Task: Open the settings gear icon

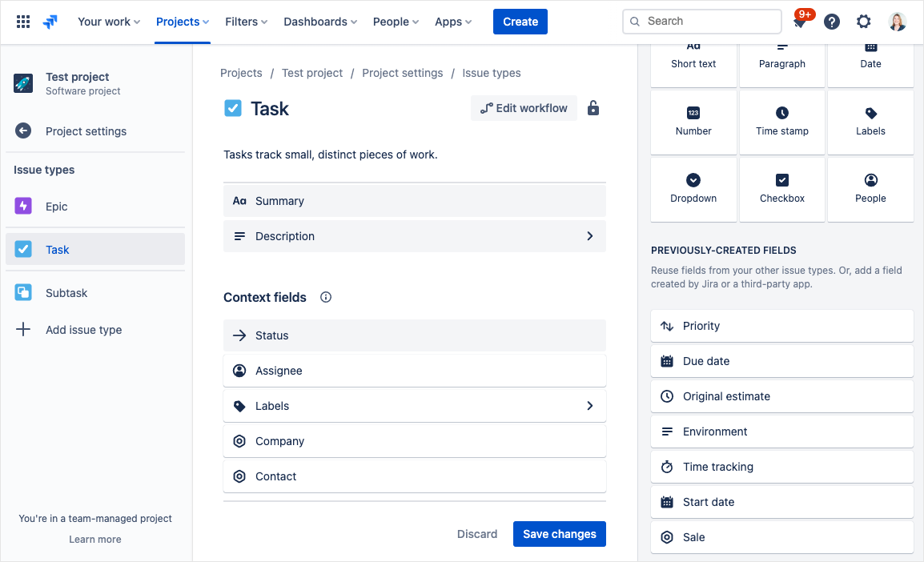Action: pos(864,22)
